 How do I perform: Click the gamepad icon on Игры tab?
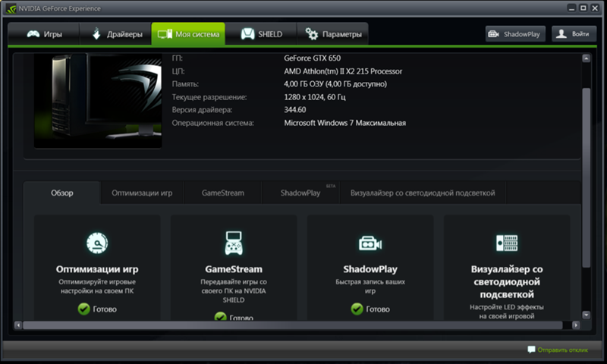tap(33, 34)
